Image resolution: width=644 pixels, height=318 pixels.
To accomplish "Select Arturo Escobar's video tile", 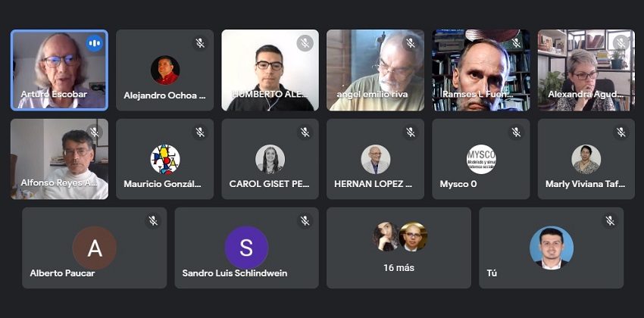I will tap(60, 70).
